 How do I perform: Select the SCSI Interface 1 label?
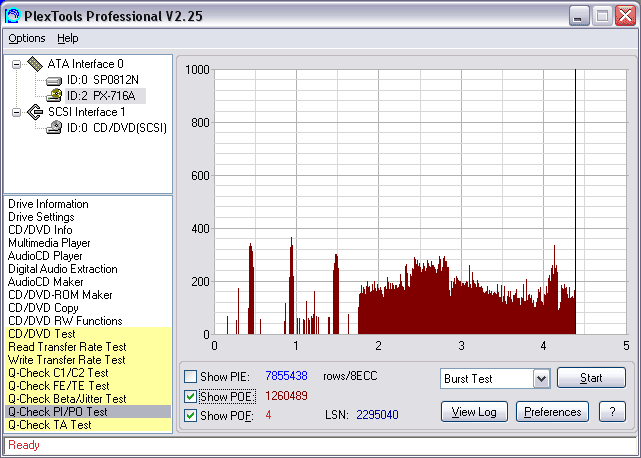click(87, 112)
